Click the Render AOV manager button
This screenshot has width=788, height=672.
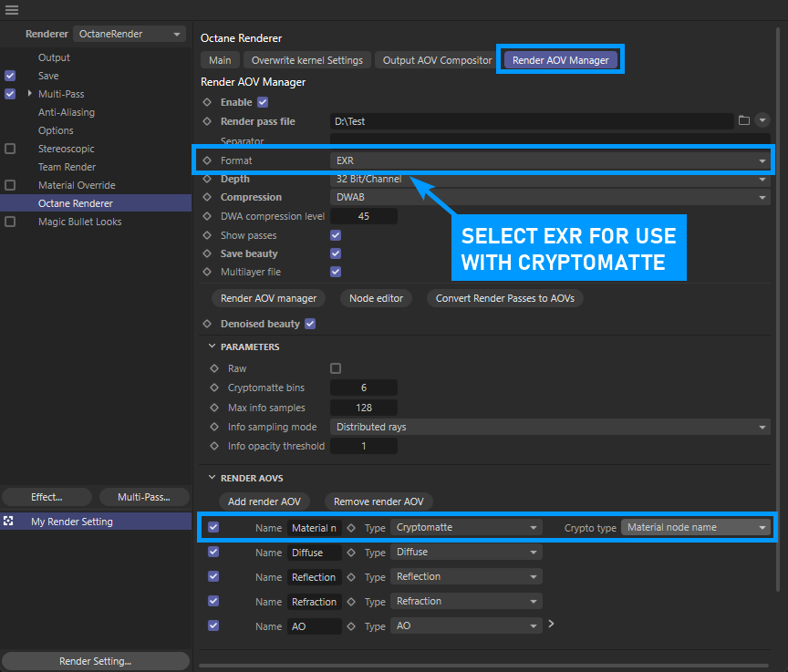(268, 298)
